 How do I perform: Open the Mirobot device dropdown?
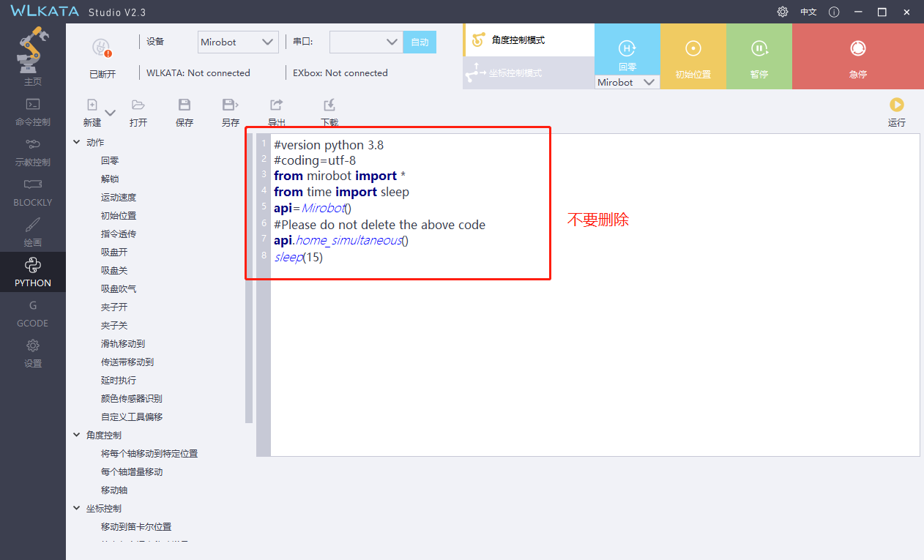pos(238,42)
